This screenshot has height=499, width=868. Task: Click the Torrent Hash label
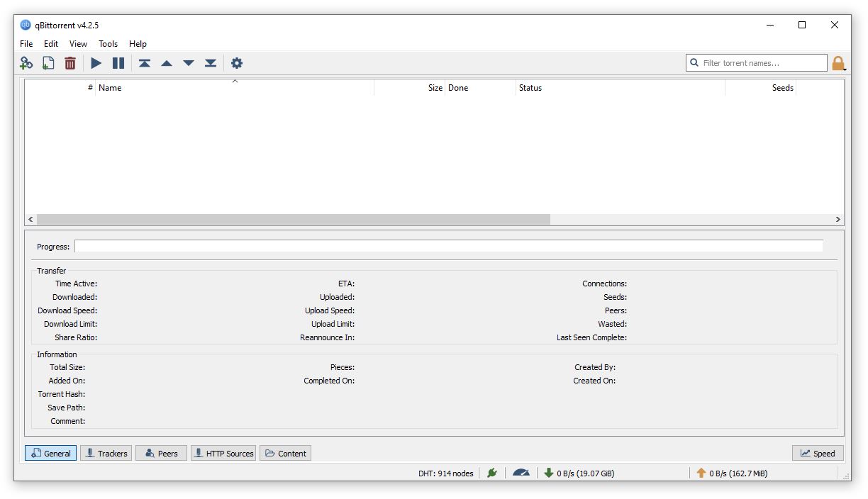pos(62,394)
